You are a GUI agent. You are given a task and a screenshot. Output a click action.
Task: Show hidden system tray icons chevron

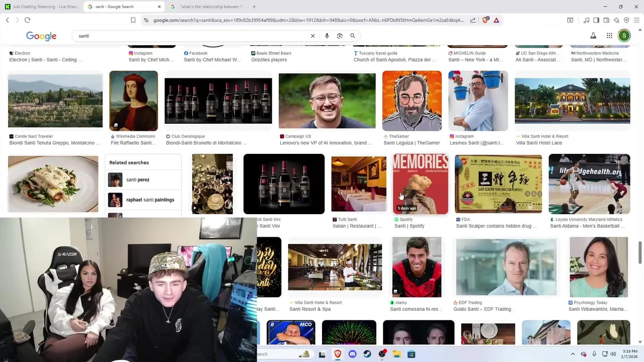click(573, 354)
